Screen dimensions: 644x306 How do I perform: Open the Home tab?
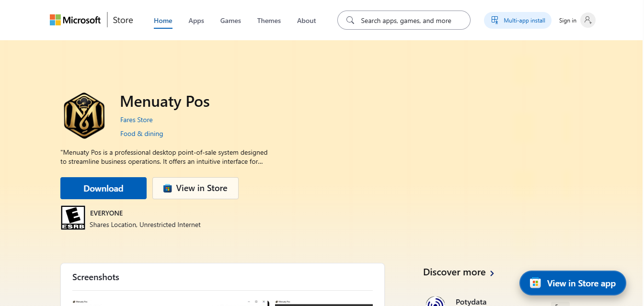tap(163, 21)
